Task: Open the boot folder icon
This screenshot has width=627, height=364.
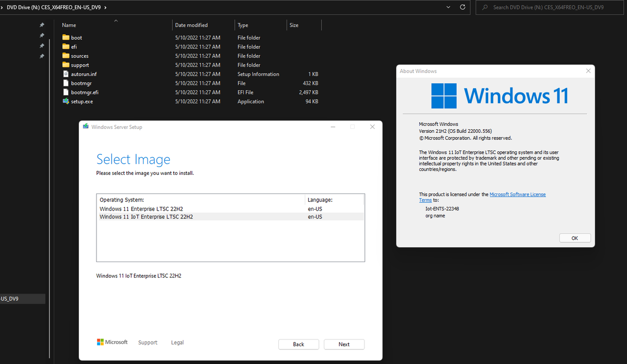Action: click(66, 38)
